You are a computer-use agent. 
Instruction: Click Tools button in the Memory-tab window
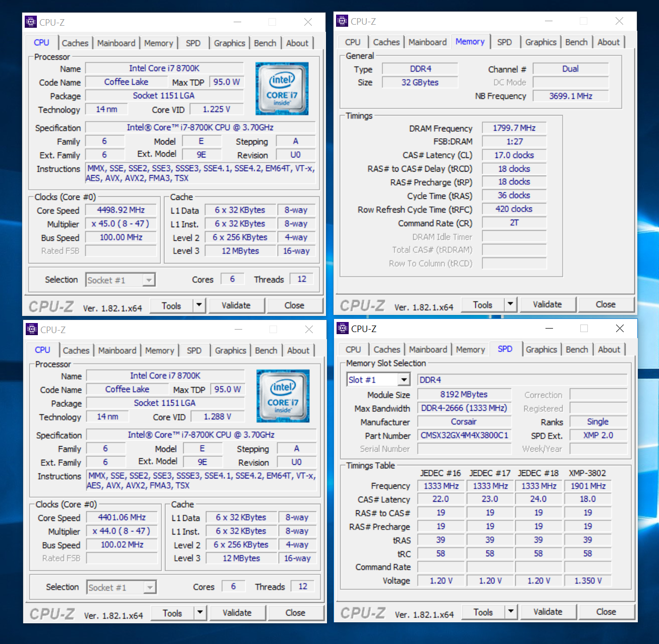[483, 304]
